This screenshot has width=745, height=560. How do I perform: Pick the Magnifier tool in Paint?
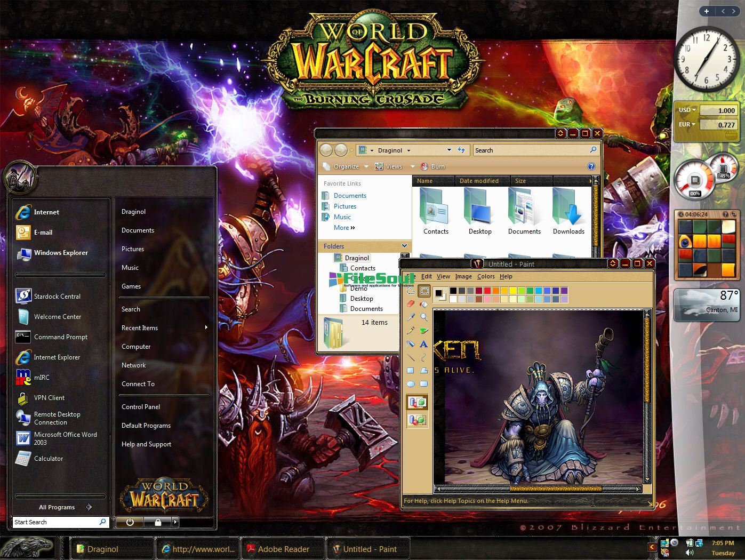coord(424,317)
